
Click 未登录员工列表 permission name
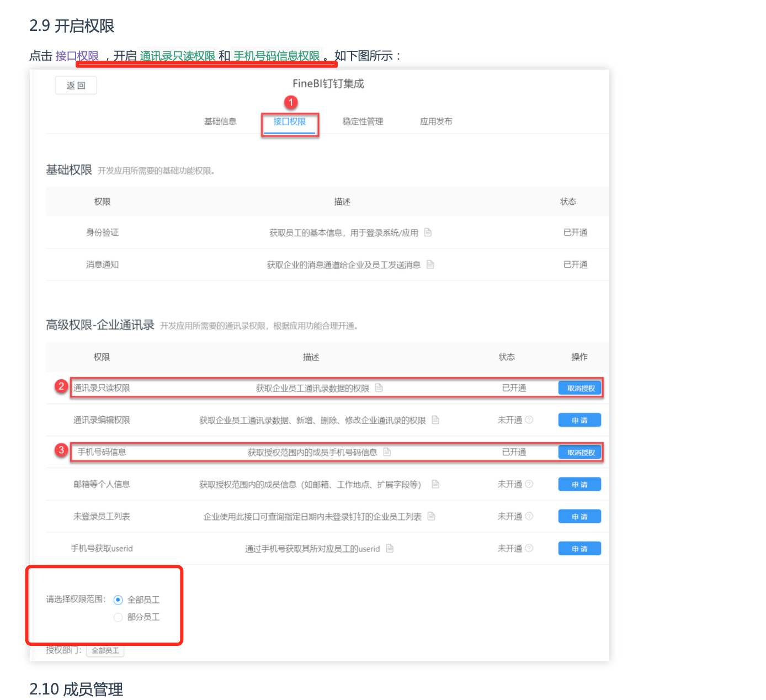point(102,516)
